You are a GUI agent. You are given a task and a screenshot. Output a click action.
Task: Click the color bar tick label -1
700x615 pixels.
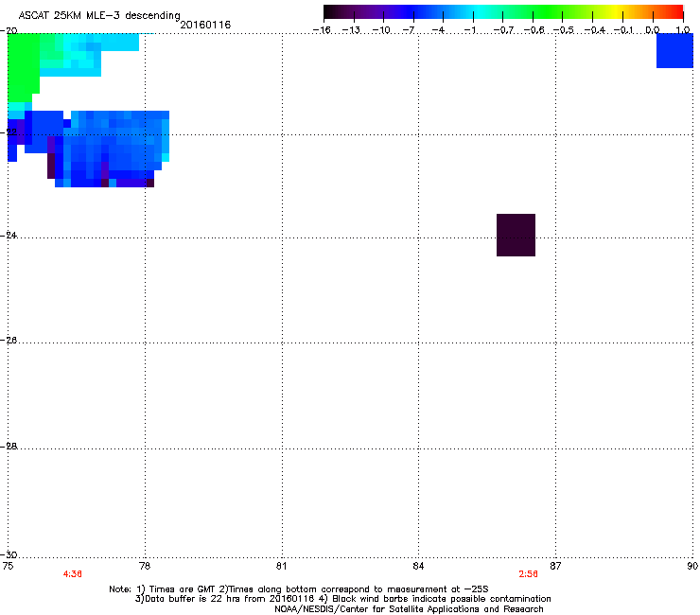(x=469, y=30)
